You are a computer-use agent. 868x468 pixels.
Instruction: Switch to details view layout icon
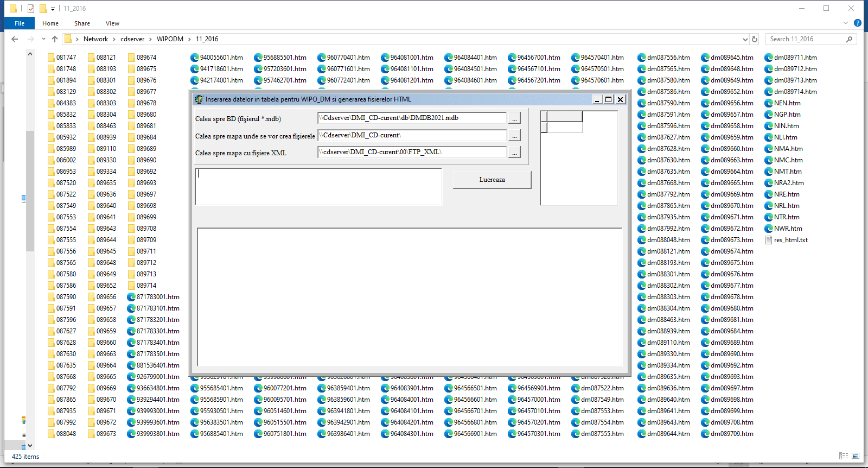pos(844,456)
